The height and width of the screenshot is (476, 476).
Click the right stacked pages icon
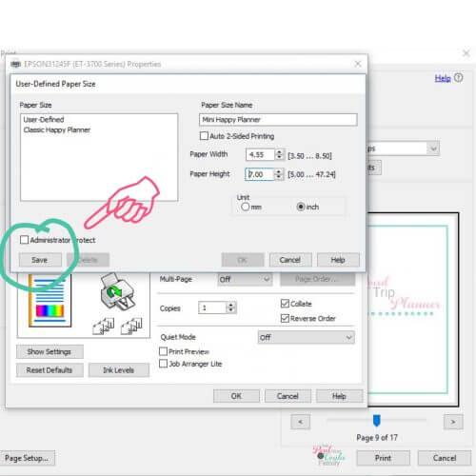pos(131,326)
